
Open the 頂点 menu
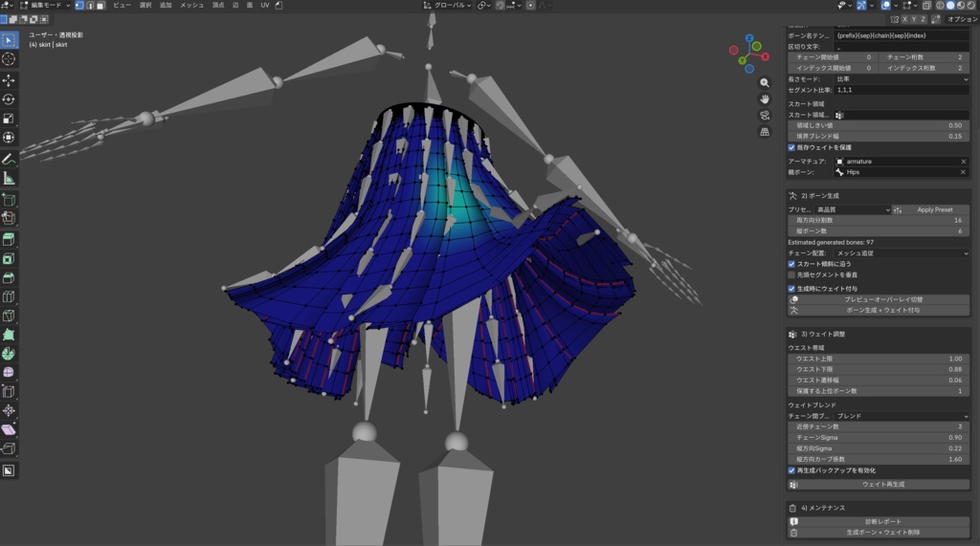pos(218,5)
